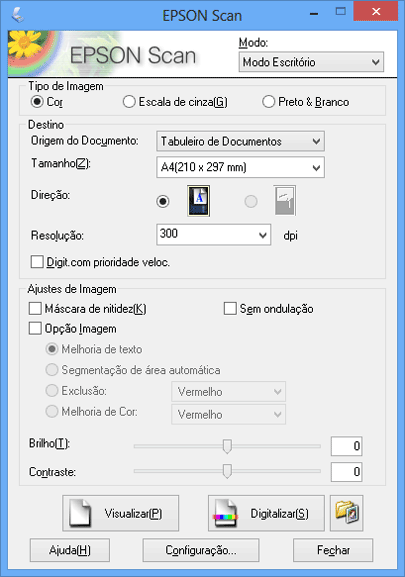Click the Brilho slider handle

[x=227, y=446]
